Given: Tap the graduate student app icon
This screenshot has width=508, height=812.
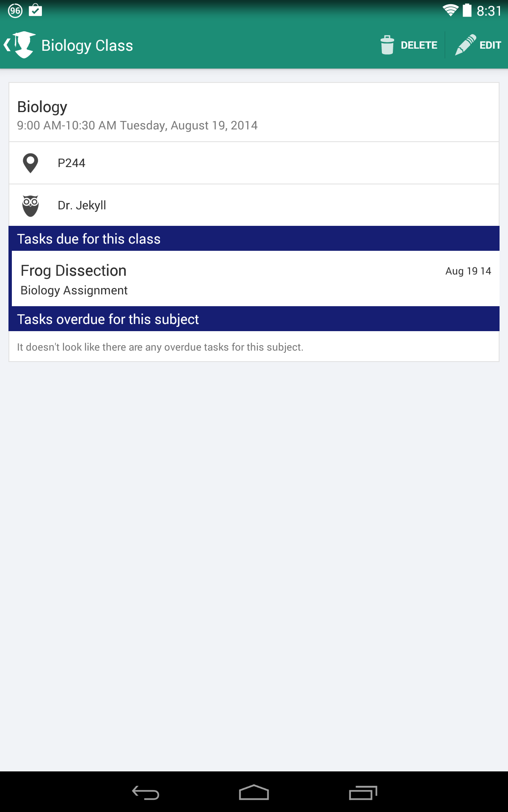Looking at the screenshot, I should [25, 45].
